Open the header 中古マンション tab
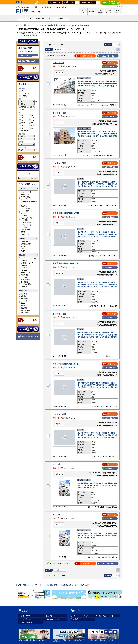138x644 pixels. tap(117, 11)
